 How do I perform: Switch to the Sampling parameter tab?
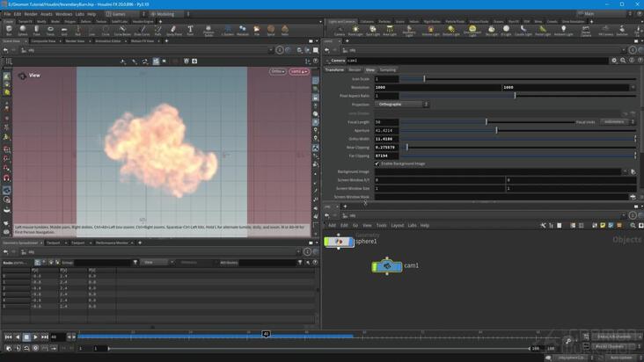[x=388, y=70]
